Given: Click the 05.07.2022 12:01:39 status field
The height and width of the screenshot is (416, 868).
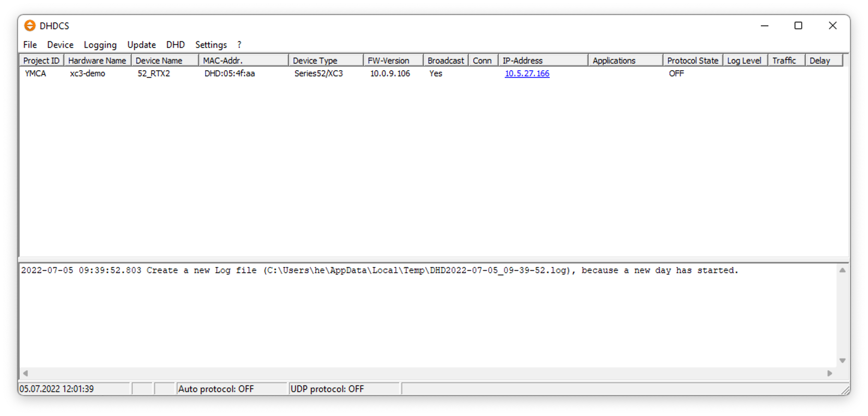Looking at the screenshot, I should coord(74,389).
